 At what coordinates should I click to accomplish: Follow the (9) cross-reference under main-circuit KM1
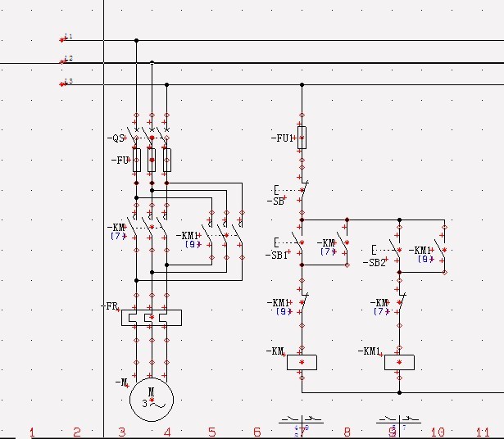pos(191,244)
